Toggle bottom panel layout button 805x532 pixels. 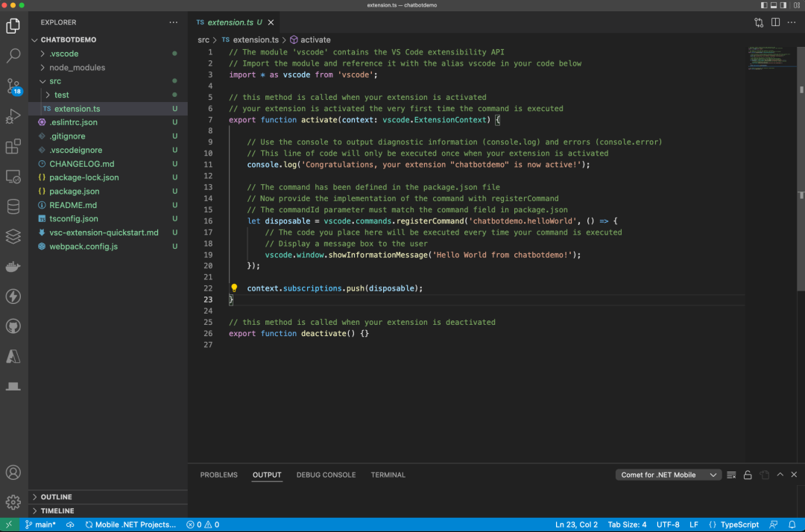click(x=774, y=5)
